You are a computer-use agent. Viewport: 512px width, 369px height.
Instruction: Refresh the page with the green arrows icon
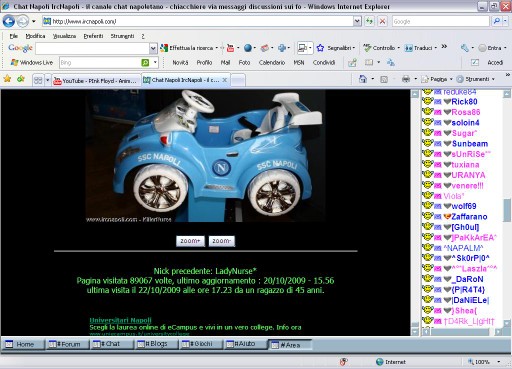click(369, 21)
